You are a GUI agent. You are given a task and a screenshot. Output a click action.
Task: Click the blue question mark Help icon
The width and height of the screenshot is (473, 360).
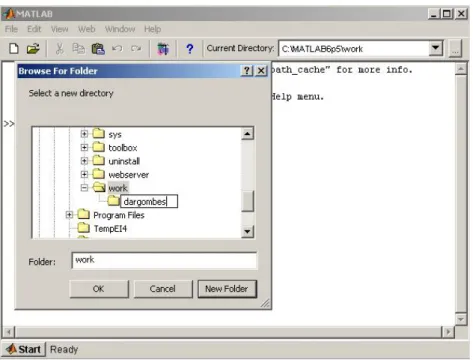[190, 49]
